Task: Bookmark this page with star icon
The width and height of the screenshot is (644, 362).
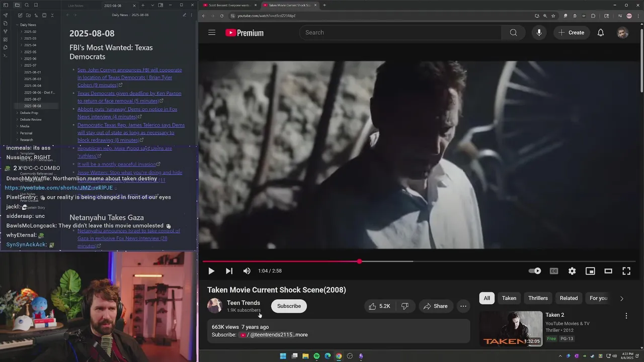Action: [553, 16]
